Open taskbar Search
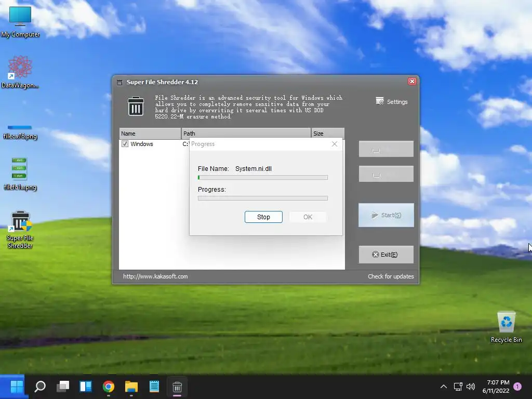The height and width of the screenshot is (399, 532). [x=40, y=387]
